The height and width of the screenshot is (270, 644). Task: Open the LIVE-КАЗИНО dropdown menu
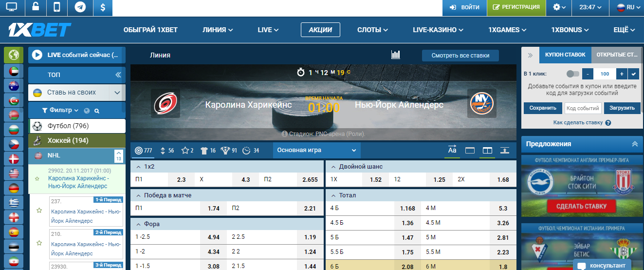438,30
